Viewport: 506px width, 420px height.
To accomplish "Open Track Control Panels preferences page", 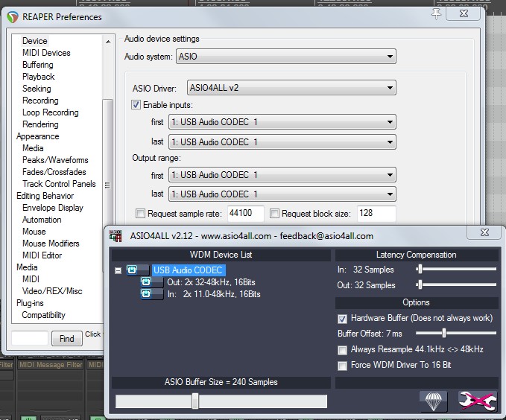I will (x=59, y=184).
